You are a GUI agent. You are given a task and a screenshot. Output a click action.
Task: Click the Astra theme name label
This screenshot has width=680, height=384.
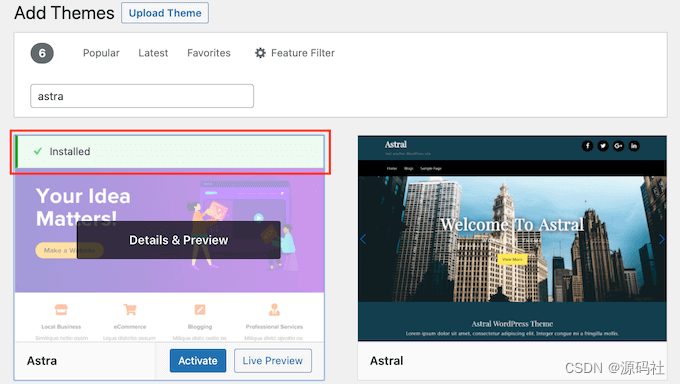pos(42,361)
